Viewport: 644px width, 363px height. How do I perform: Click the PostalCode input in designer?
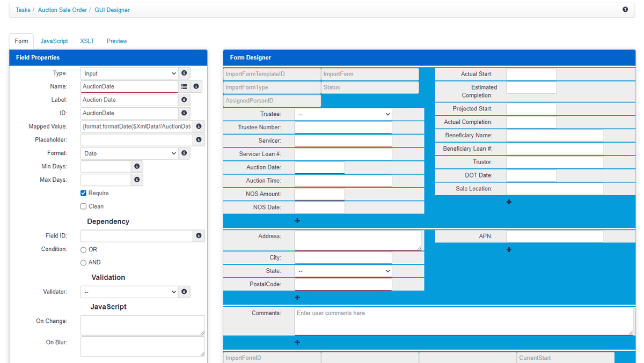(x=343, y=284)
